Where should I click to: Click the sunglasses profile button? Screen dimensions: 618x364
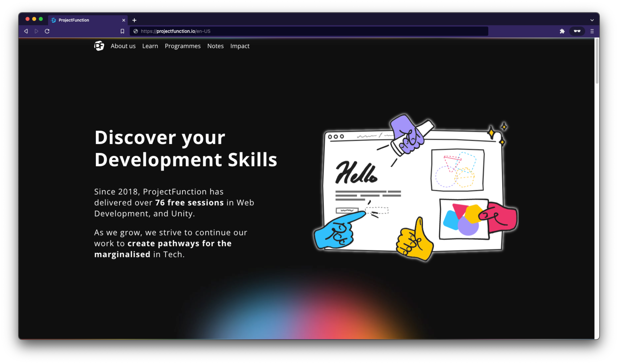click(x=577, y=31)
